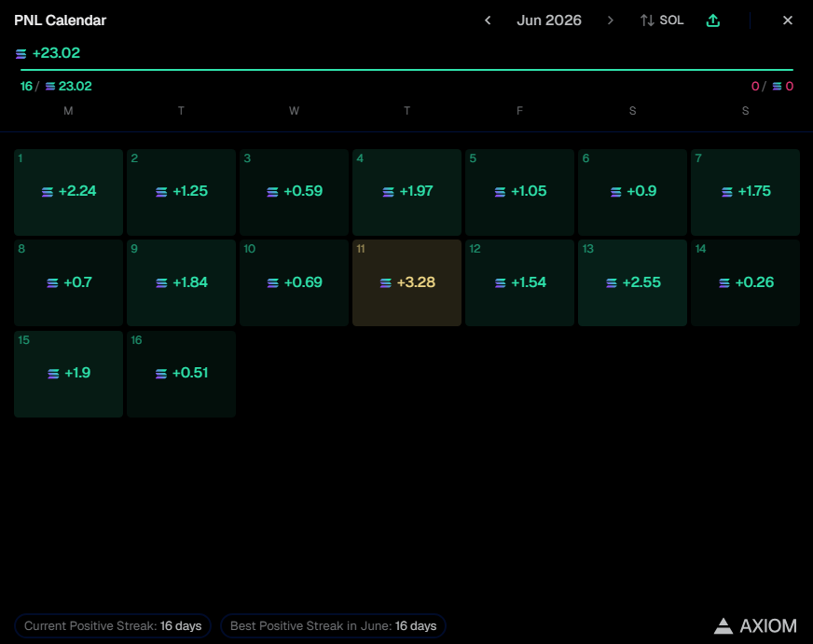813x644 pixels.
Task: Click the Current Positive Streak badge
Action: 113,626
